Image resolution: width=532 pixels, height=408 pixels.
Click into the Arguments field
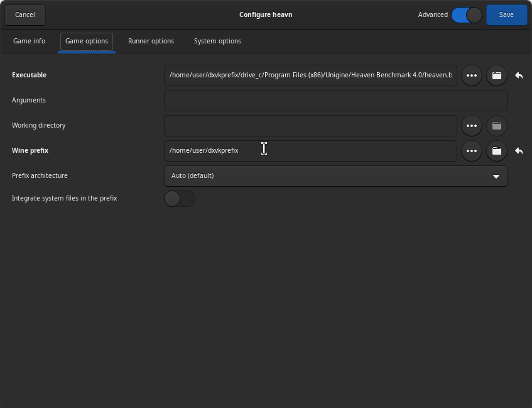tap(335, 101)
